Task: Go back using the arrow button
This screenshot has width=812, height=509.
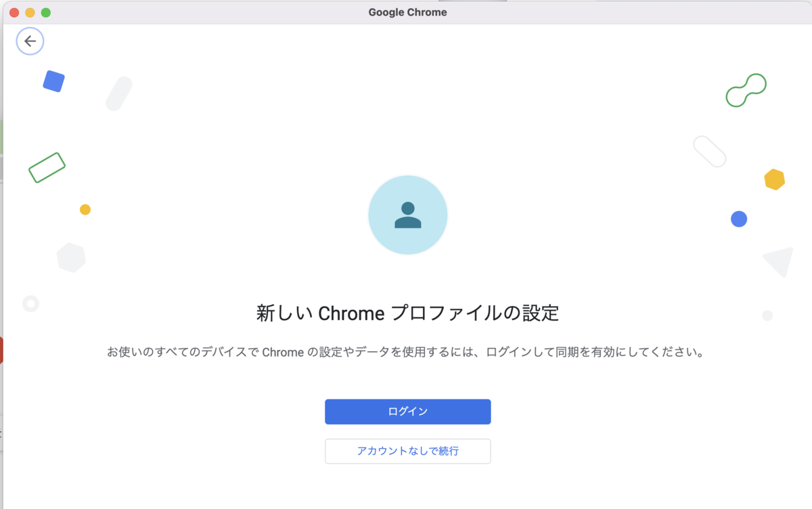Action: [x=30, y=41]
